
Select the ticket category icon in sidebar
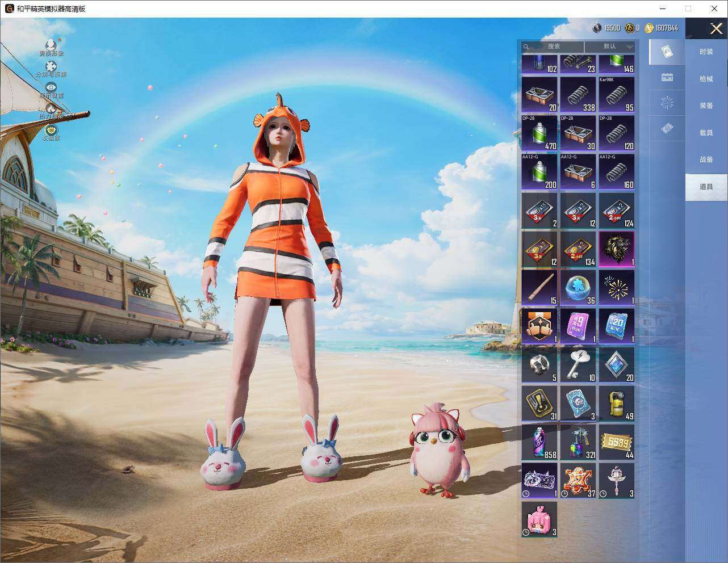667,129
